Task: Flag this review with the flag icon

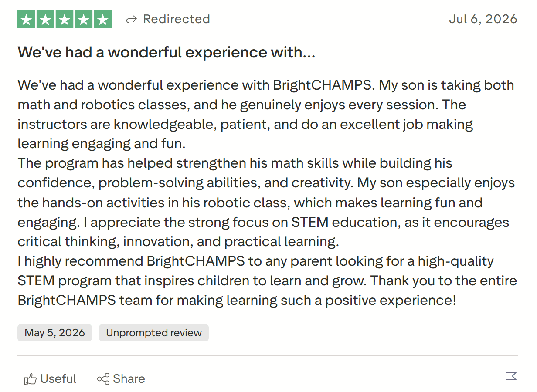Action: tap(511, 378)
